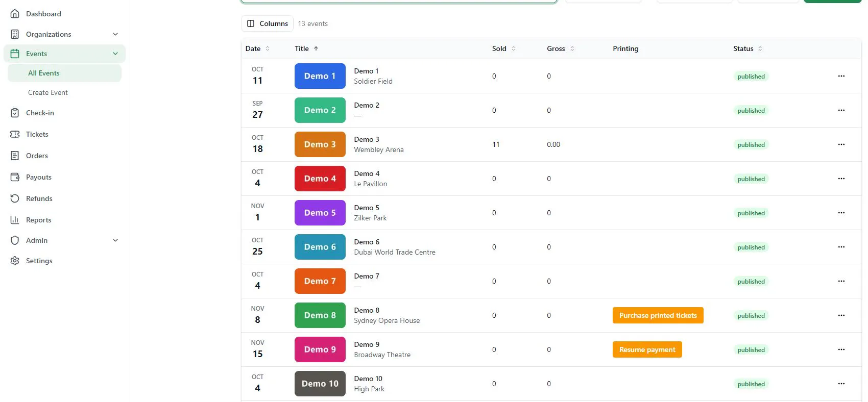The height and width of the screenshot is (402, 868).
Task: Open the three-dot menu for Demo 9
Action: pos(841,349)
